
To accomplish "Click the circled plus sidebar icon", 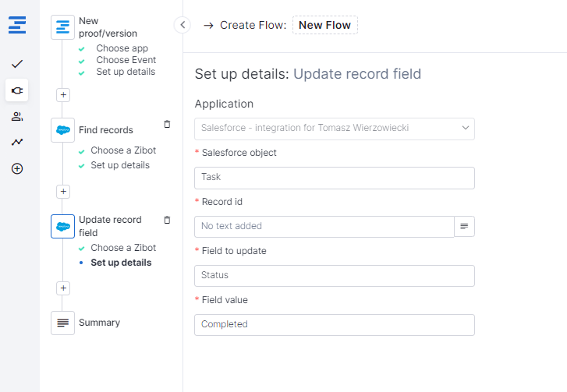I will tap(17, 168).
